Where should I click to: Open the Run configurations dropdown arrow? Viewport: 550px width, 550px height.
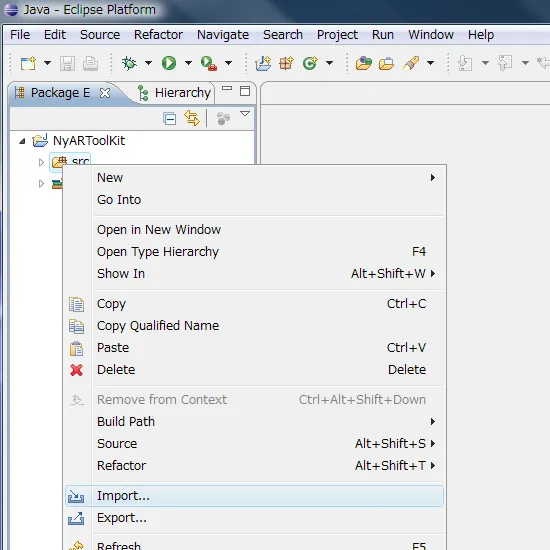pos(188,63)
